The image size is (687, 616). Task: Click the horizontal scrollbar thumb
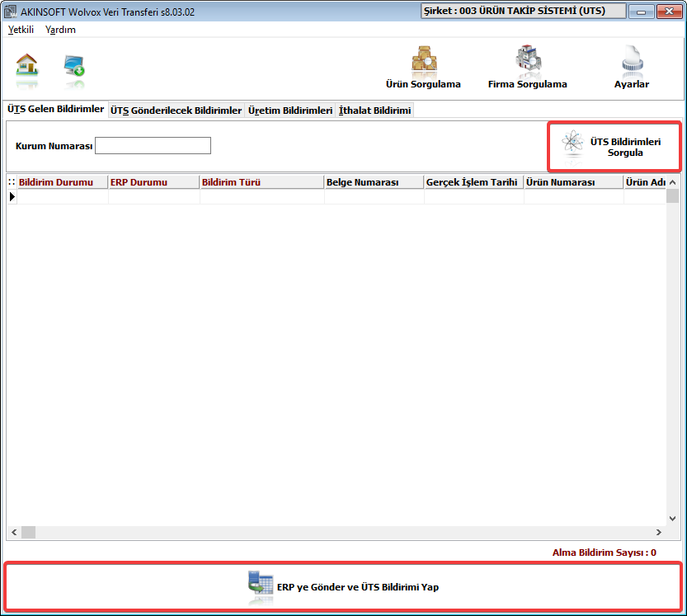tap(29, 533)
